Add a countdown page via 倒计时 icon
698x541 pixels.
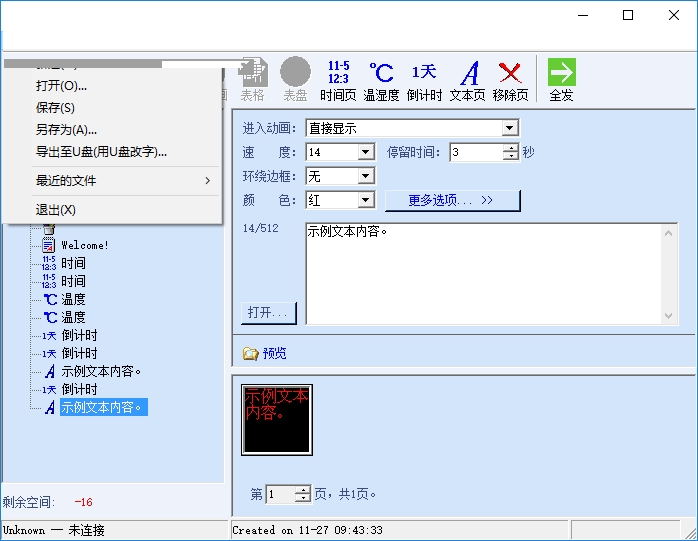point(424,80)
